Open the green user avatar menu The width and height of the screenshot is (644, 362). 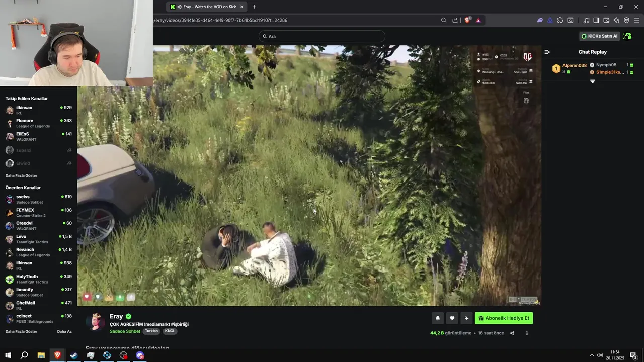point(627,36)
